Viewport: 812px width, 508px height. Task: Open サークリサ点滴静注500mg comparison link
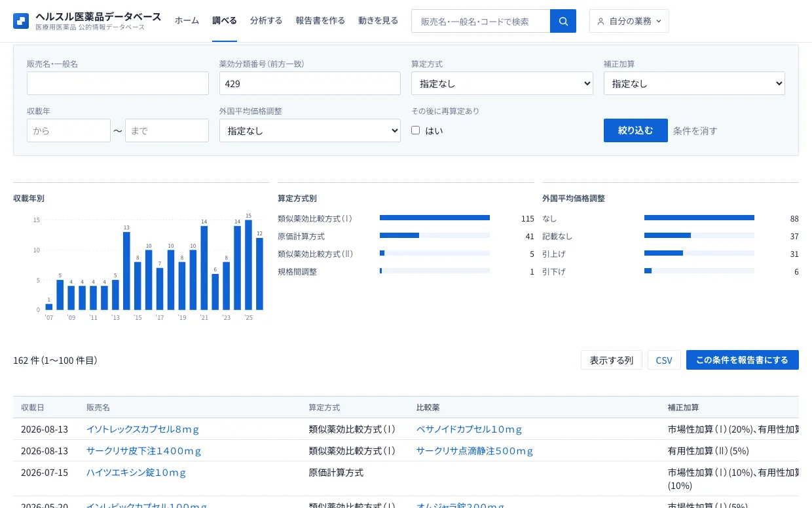point(475,450)
